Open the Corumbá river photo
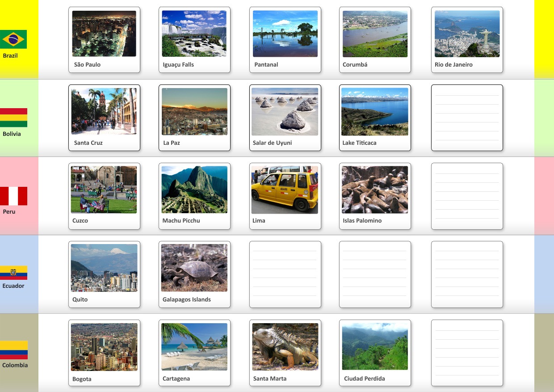 tap(375, 34)
